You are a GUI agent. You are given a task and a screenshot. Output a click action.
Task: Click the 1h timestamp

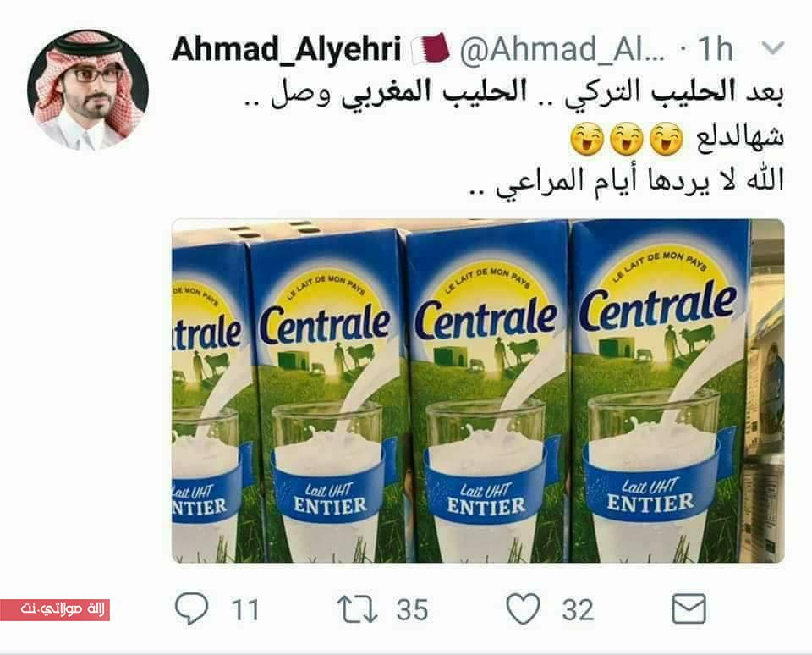(x=715, y=50)
